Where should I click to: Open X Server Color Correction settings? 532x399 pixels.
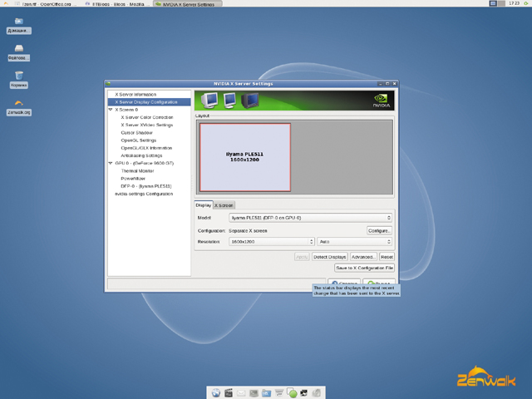click(147, 117)
